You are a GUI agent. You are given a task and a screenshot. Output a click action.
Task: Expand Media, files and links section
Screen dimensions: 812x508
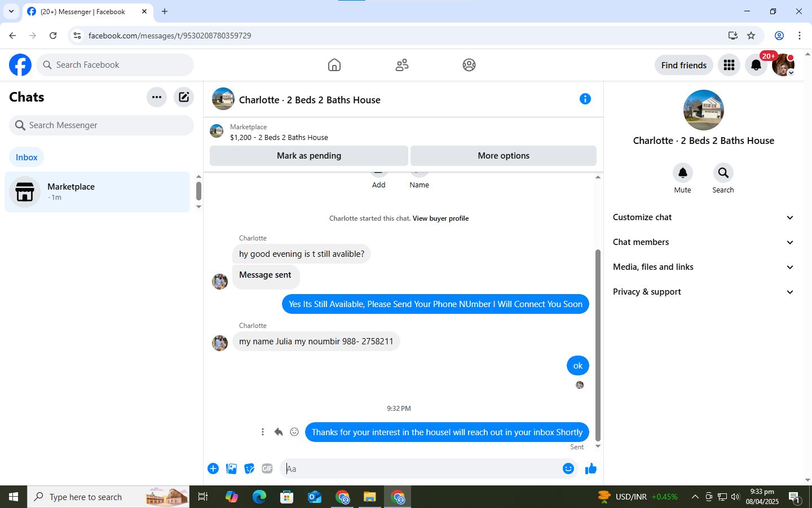(x=704, y=267)
